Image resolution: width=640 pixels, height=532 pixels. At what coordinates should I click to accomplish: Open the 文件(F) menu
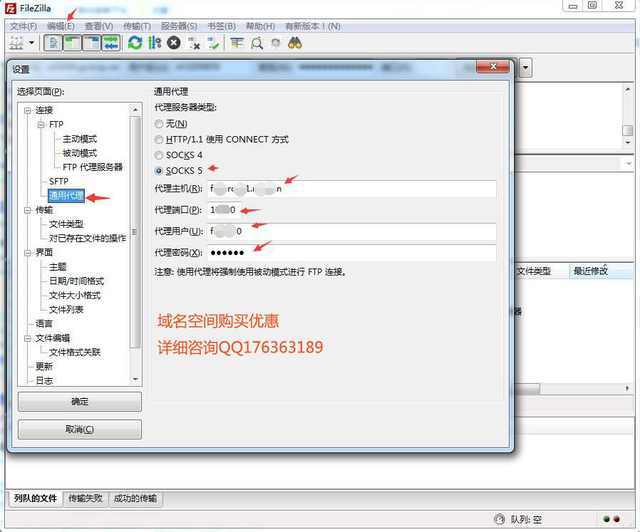click(23, 27)
